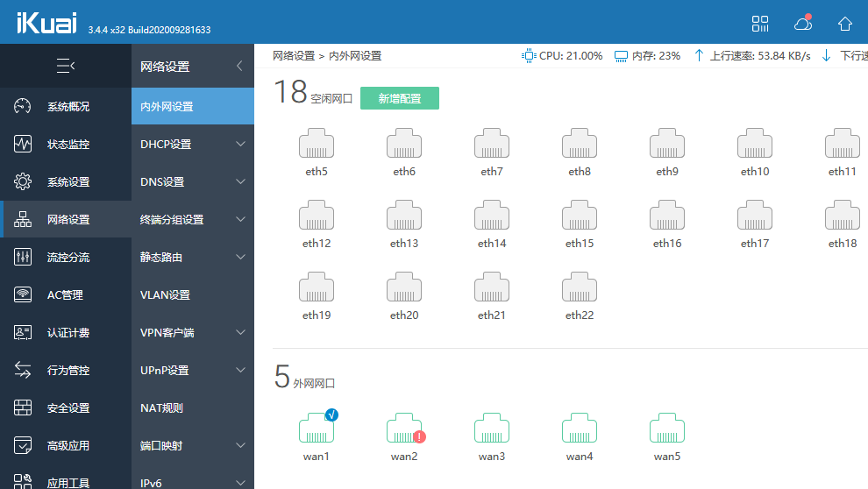This screenshot has height=489, width=868.
Task: Open AC管理 in the main sidebar
Action: [66, 294]
